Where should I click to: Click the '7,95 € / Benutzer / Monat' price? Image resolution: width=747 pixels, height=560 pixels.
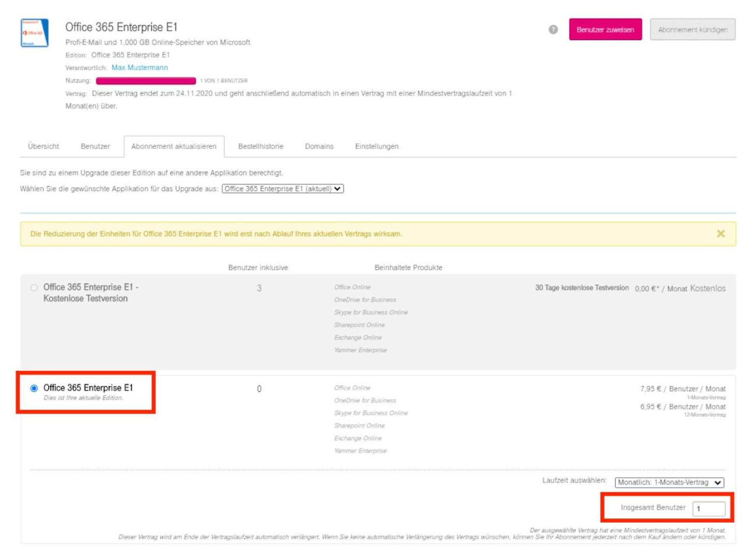[x=683, y=389]
